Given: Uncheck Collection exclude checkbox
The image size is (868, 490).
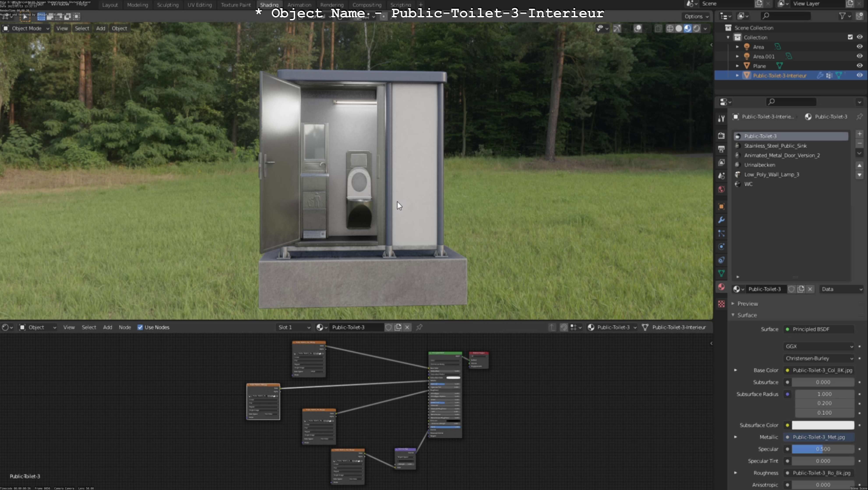Looking at the screenshot, I should tap(850, 37).
